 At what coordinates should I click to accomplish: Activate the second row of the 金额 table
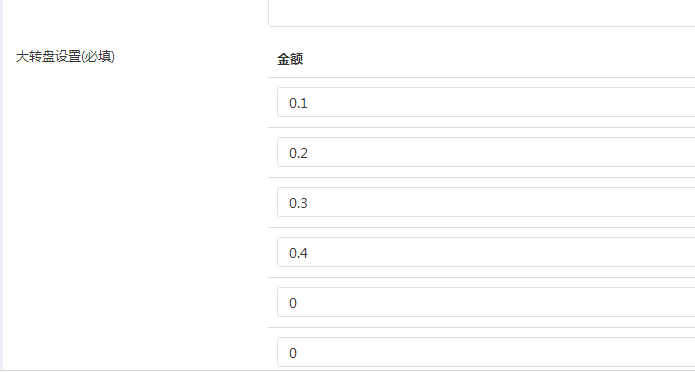481,153
